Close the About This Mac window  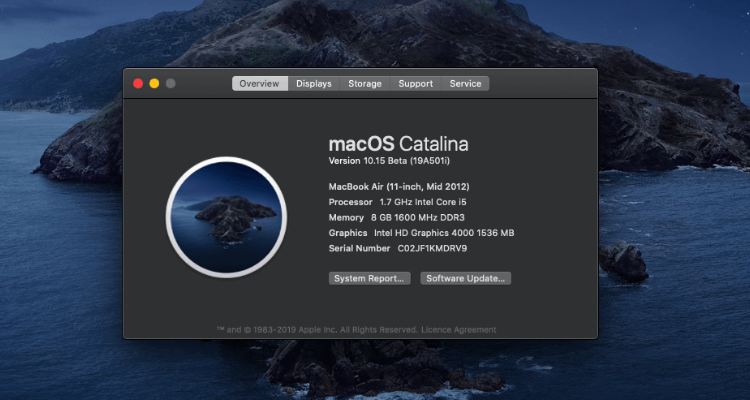pyautogui.click(x=138, y=84)
